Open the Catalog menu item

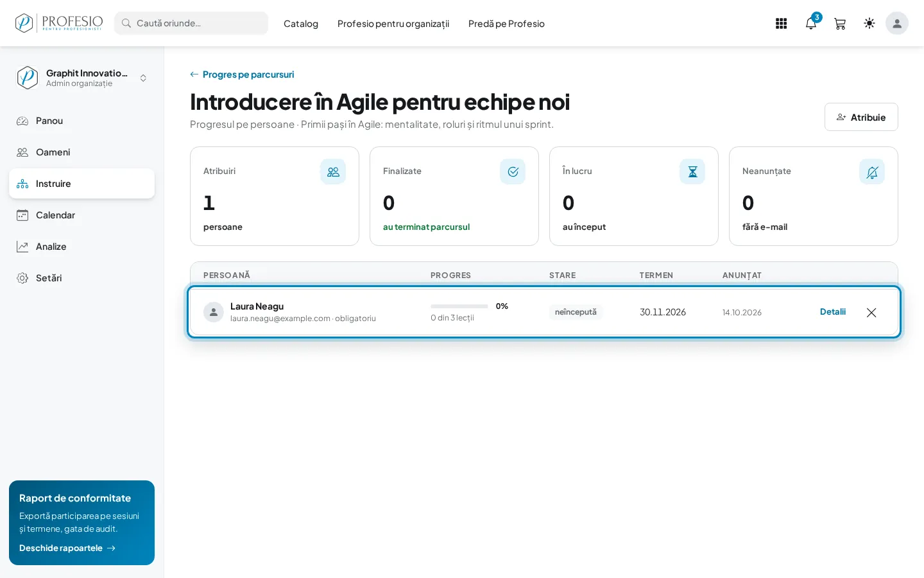point(301,24)
